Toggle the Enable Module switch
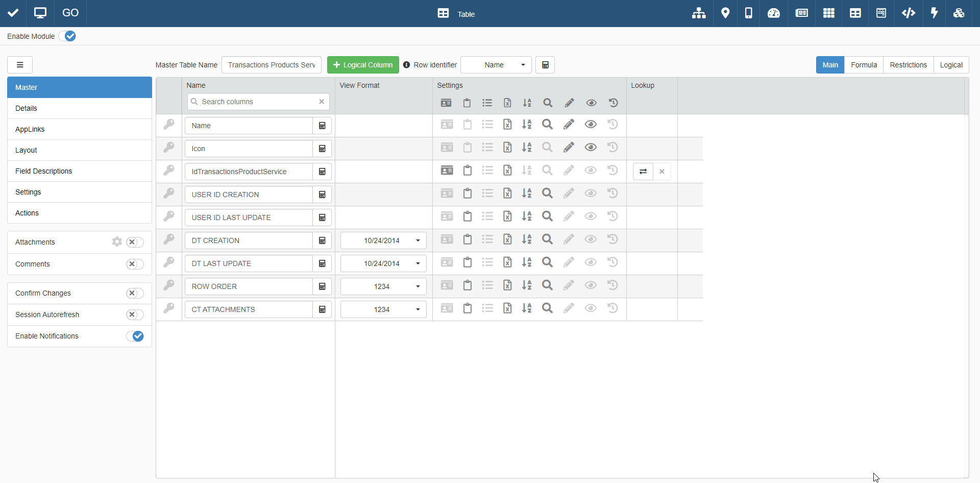The height and width of the screenshot is (483, 980). pyautogui.click(x=67, y=36)
